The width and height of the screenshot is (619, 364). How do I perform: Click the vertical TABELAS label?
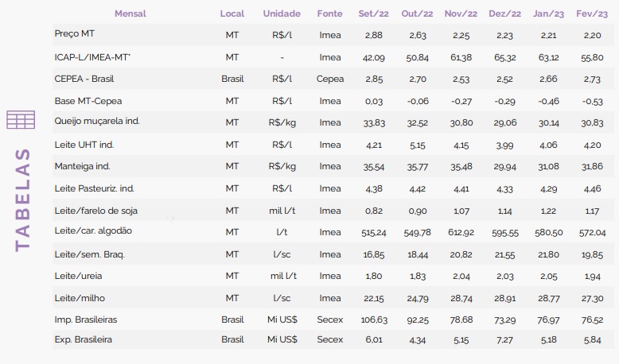[x=22, y=200]
